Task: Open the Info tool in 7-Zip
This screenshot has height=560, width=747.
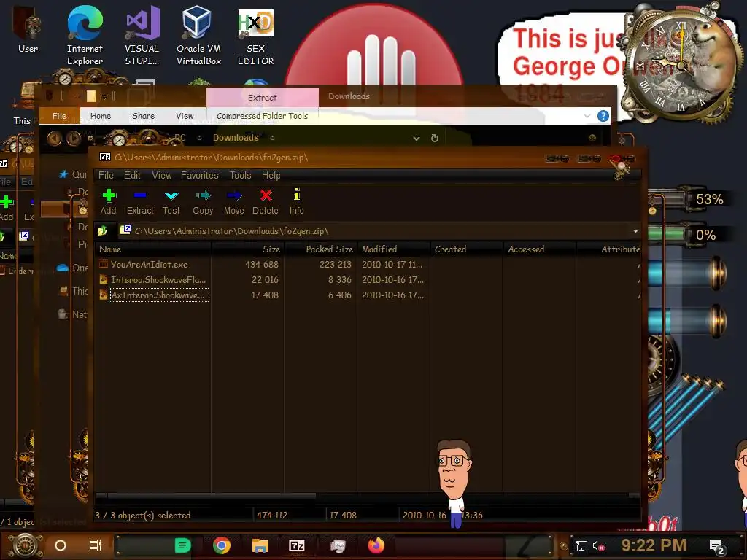Action: (x=297, y=202)
